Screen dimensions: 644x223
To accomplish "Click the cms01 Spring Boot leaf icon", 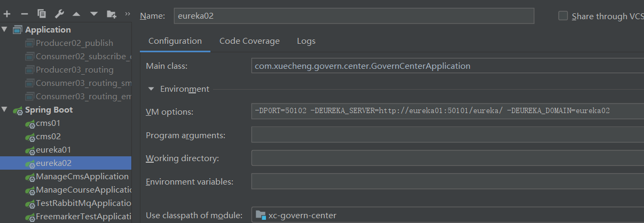I will (x=30, y=123).
